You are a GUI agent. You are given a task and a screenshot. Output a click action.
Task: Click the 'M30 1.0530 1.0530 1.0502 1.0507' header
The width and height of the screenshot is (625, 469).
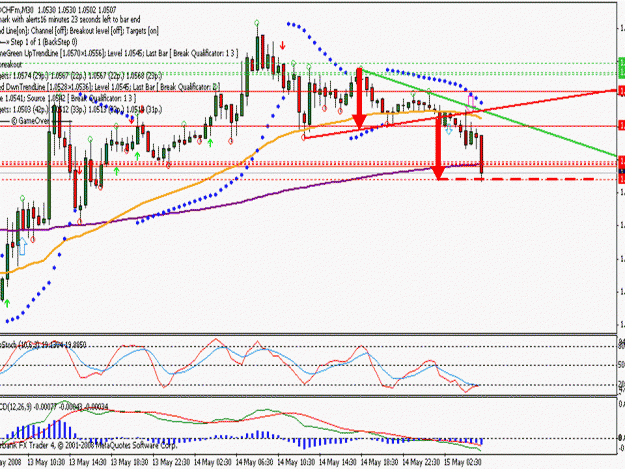71,9
